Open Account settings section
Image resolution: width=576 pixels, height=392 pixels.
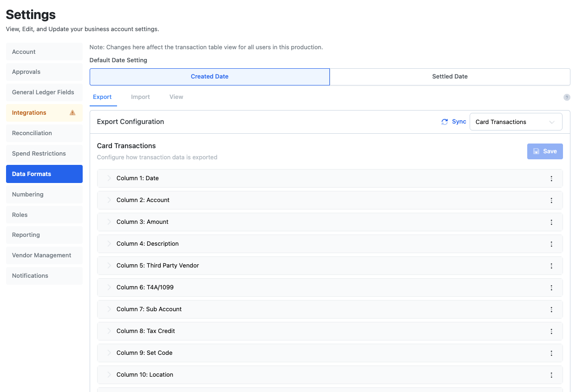[x=44, y=52]
